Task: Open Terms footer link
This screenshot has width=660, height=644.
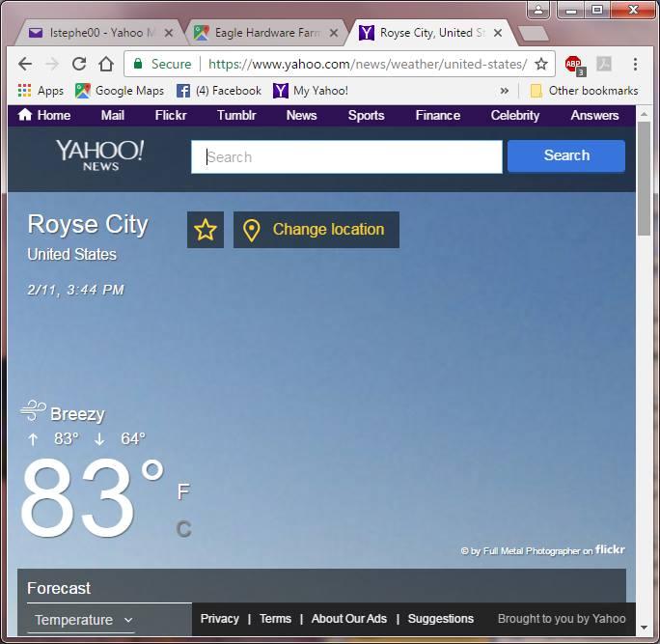Action: pos(275,618)
